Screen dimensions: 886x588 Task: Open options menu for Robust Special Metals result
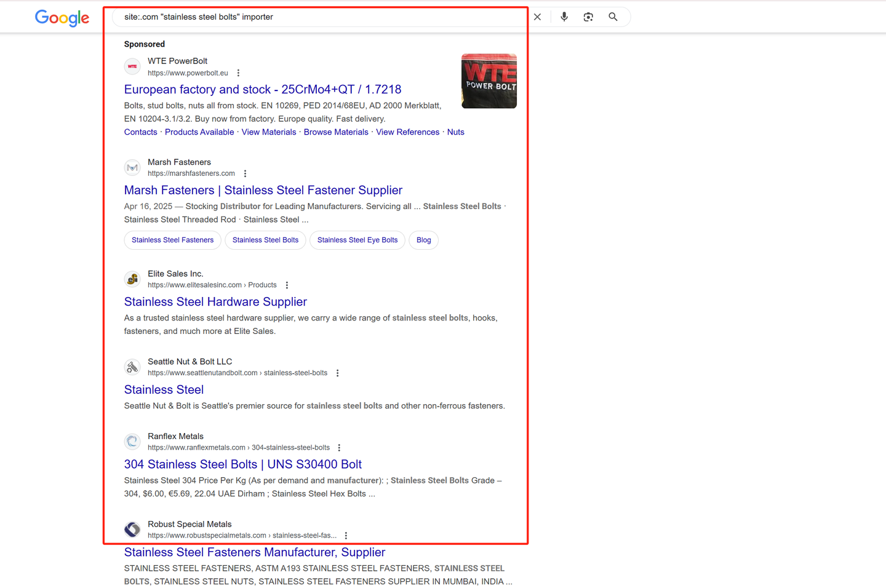tap(346, 536)
